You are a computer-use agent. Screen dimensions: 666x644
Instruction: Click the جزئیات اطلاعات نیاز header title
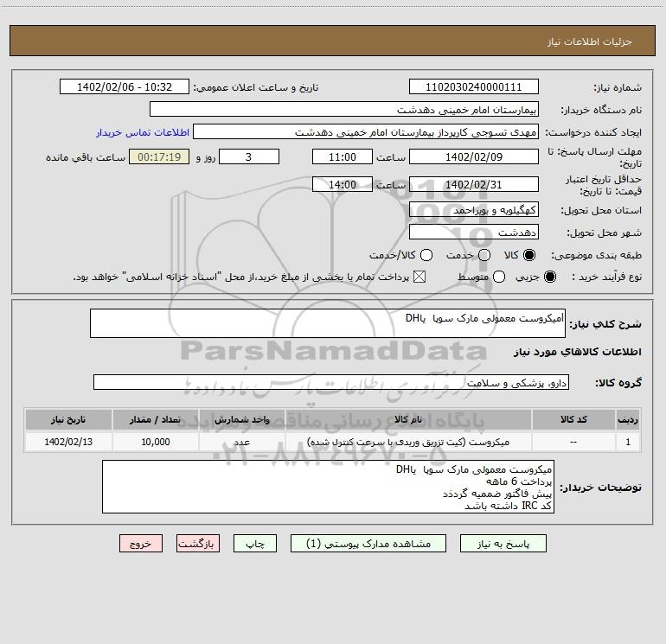(x=590, y=41)
